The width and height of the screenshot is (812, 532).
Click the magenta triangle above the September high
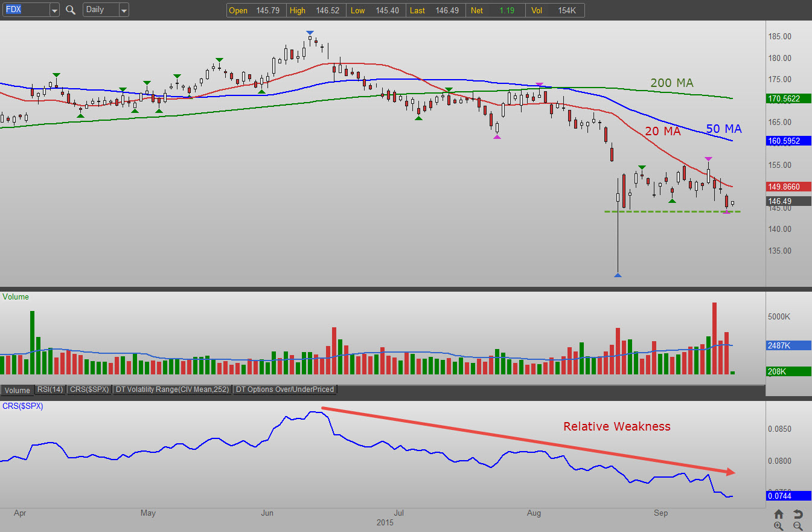[x=708, y=159]
